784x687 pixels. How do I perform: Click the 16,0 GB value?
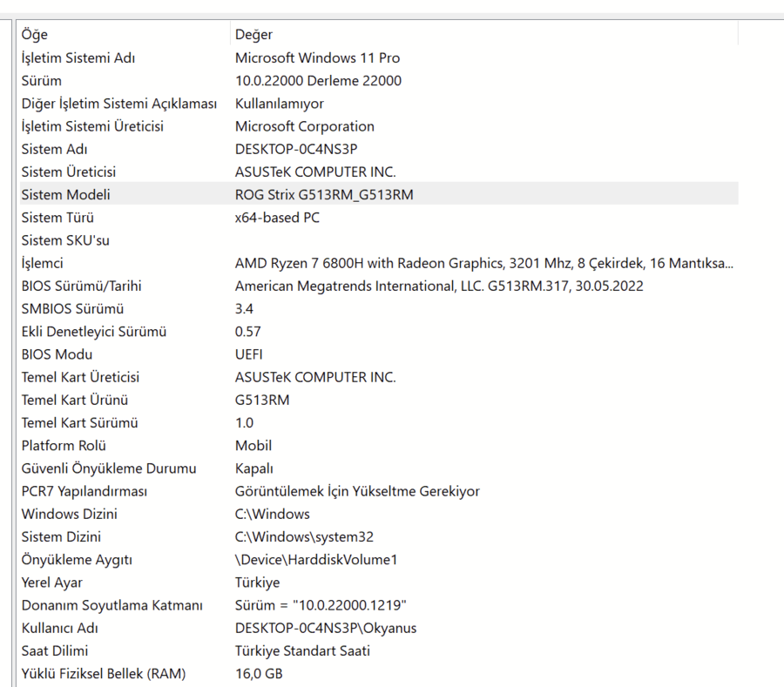point(259,674)
